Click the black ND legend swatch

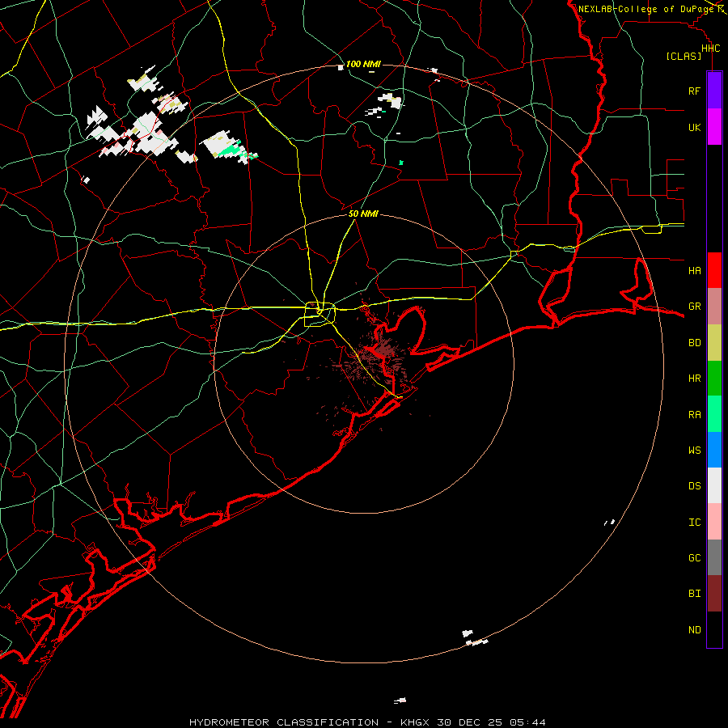[x=714, y=629]
